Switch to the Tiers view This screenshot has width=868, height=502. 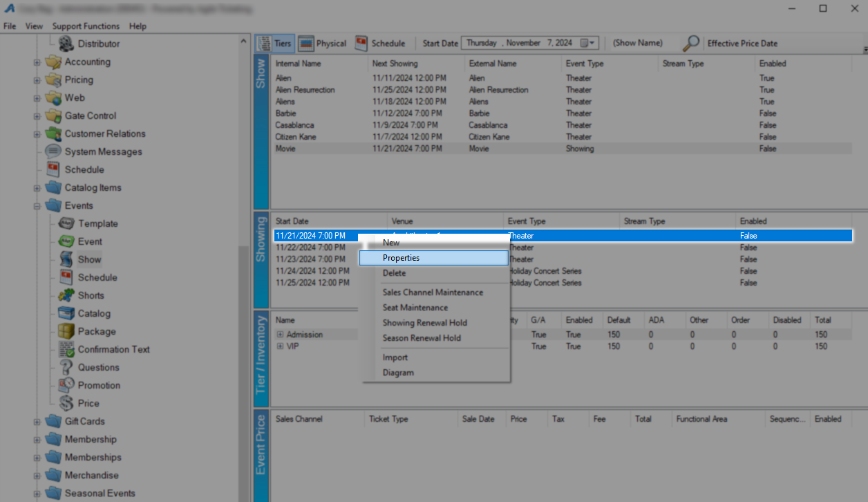275,43
